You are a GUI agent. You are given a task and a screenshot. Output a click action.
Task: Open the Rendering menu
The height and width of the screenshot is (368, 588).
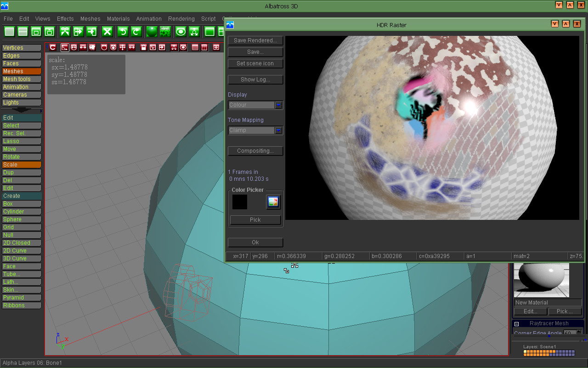(181, 19)
